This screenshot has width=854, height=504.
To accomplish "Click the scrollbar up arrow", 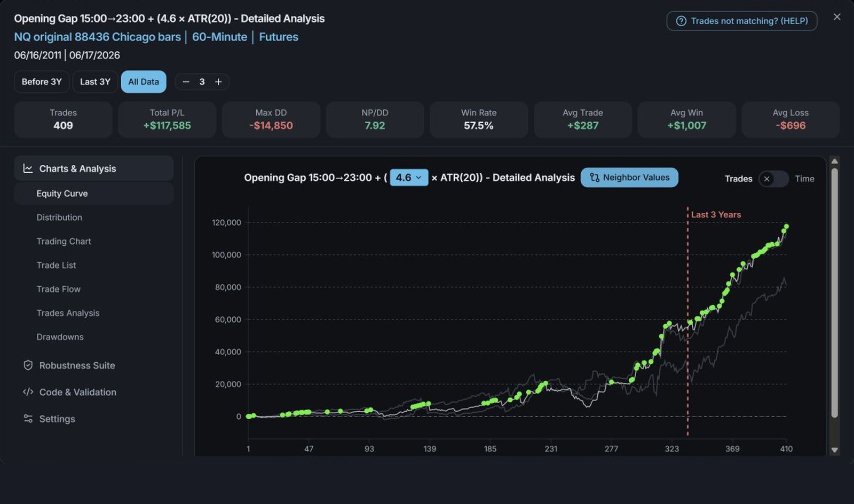I will (834, 161).
